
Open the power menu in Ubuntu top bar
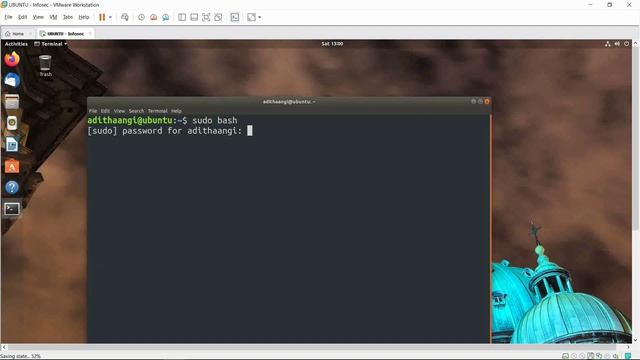(627, 44)
